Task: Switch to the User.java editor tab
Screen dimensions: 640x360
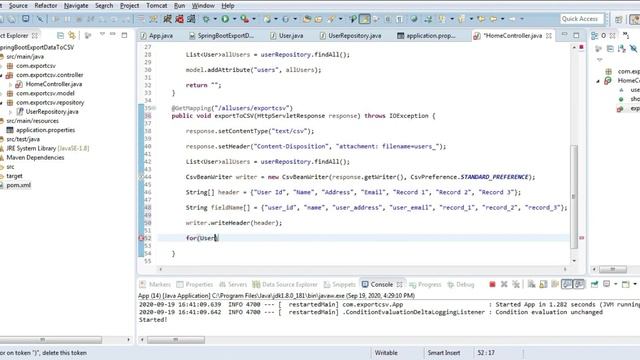Action: pos(287,36)
